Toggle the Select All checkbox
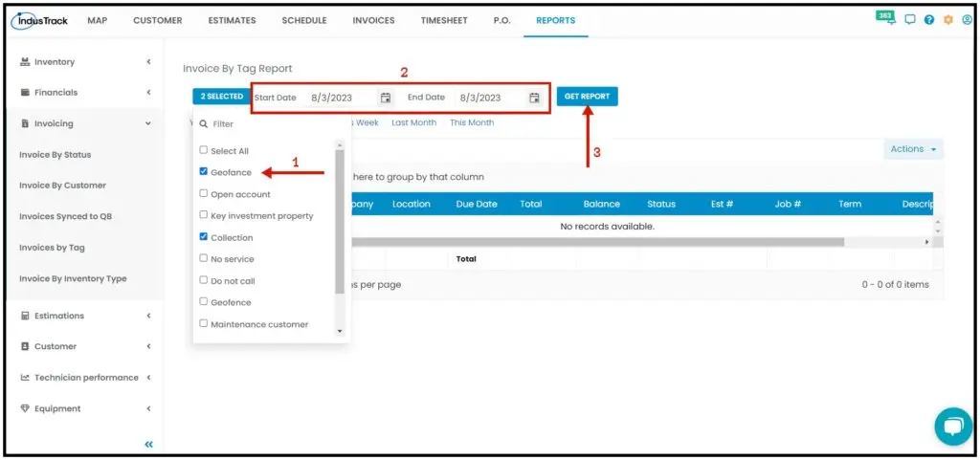The image size is (980, 460). click(x=203, y=150)
